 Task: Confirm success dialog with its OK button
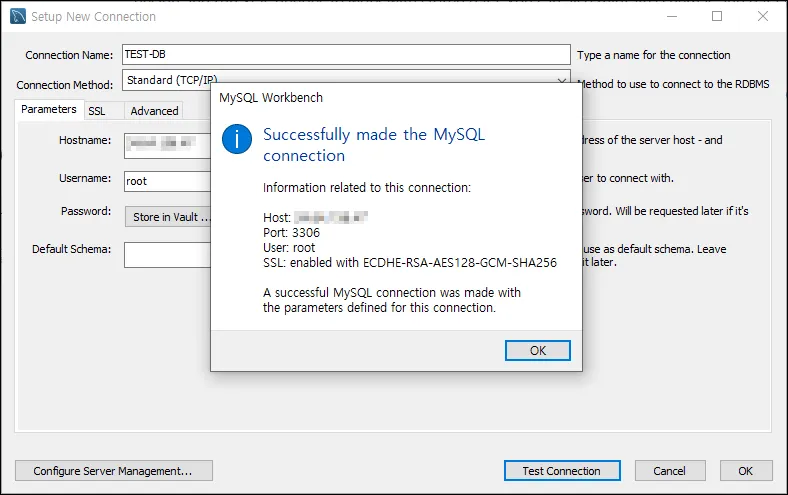[537, 350]
